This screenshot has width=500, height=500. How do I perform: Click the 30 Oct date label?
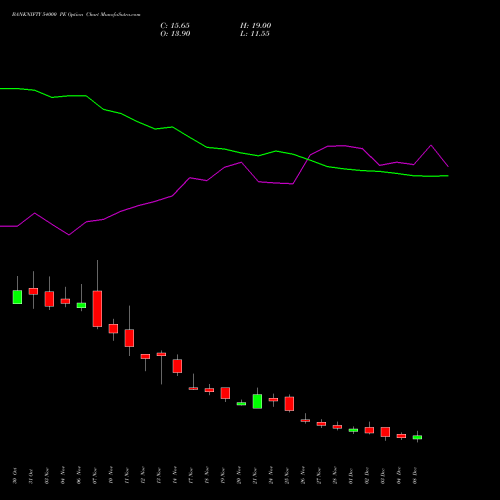(15, 476)
